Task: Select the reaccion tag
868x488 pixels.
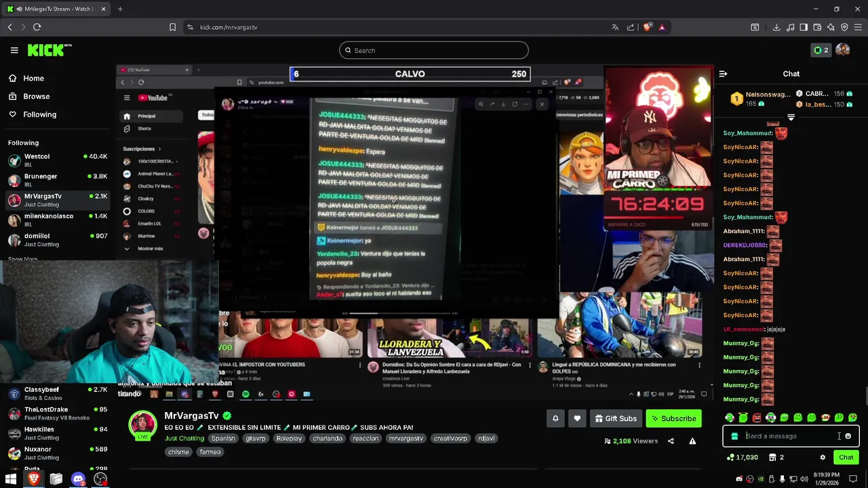Action: tap(366, 439)
